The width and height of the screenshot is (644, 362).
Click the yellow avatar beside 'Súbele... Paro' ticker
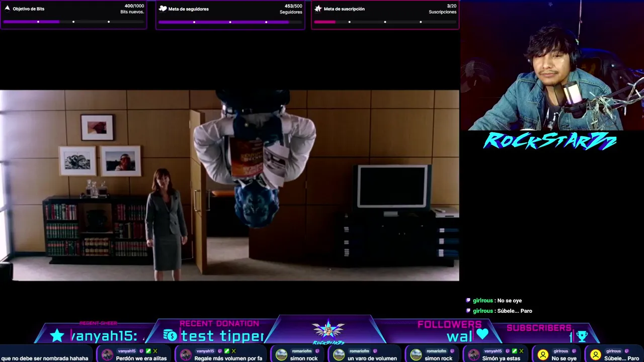[x=595, y=355]
